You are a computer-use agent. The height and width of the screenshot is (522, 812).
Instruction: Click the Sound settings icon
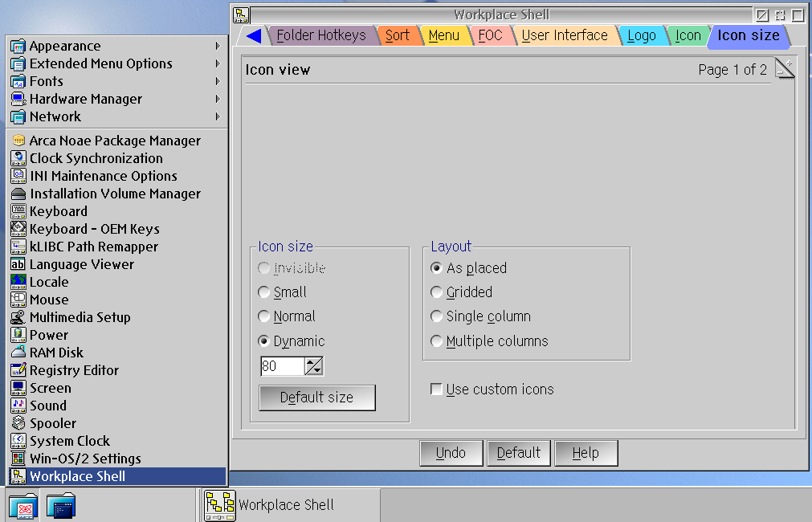click(x=18, y=406)
